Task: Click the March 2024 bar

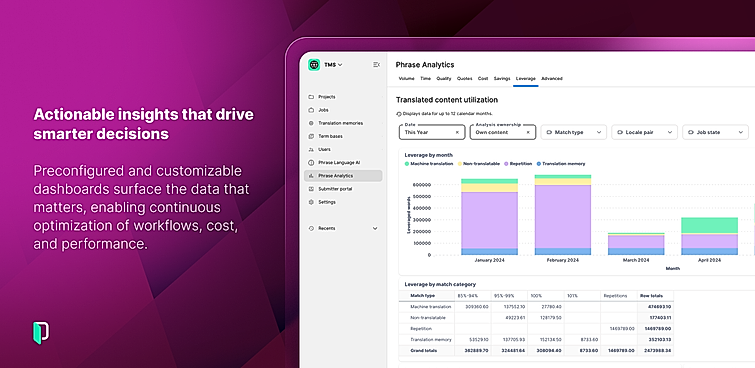Action: click(x=636, y=244)
